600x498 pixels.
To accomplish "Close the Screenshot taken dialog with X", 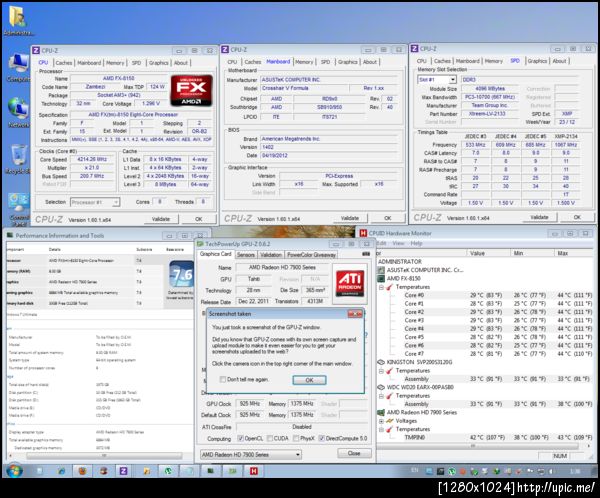I will 355,314.
